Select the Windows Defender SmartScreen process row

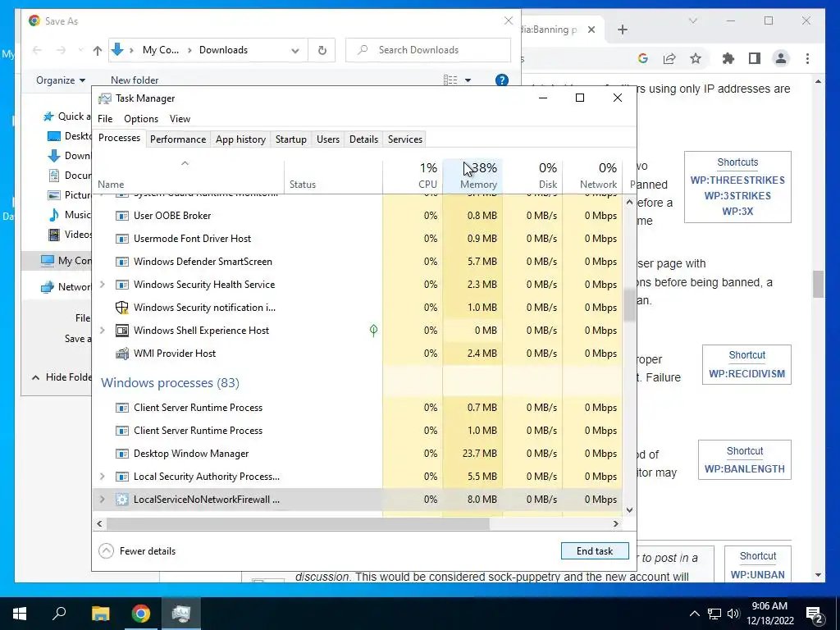pos(358,262)
